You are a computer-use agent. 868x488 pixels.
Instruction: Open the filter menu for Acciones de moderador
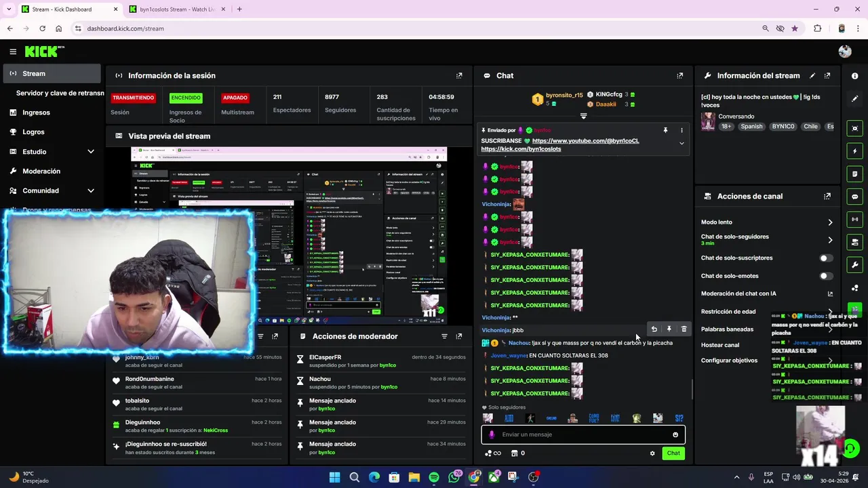pyautogui.click(x=444, y=336)
